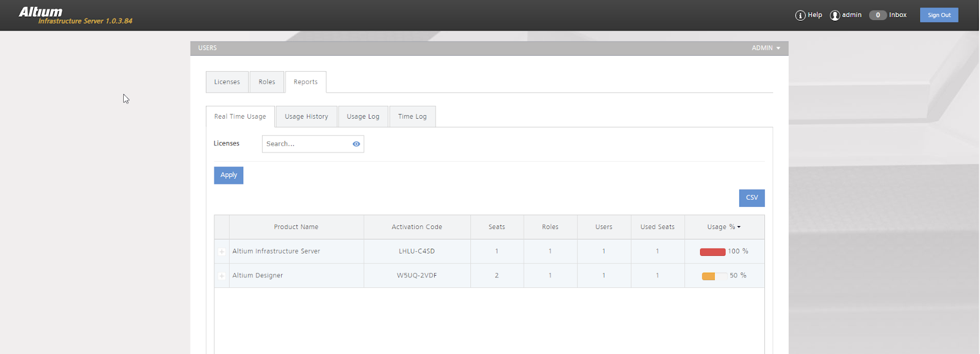This screenshot has width=980, height=354.
Task: Click Users count link for Altium Designer
Action: click(603, 276)
